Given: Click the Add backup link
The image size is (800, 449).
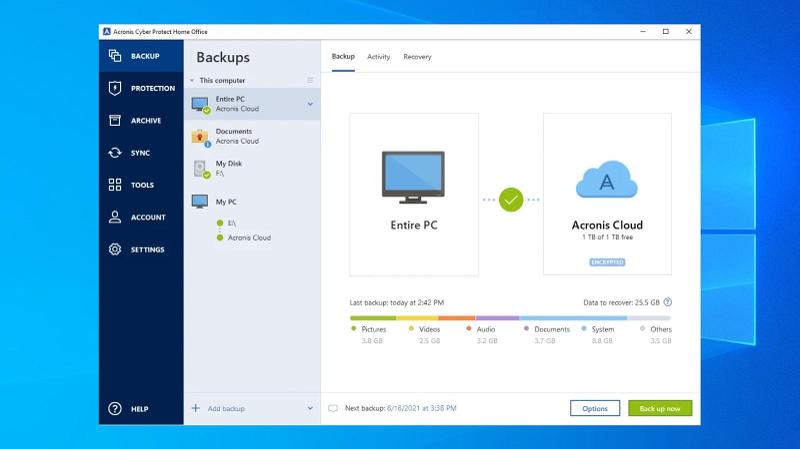Looking at the screenshot, I should [226, 409].
